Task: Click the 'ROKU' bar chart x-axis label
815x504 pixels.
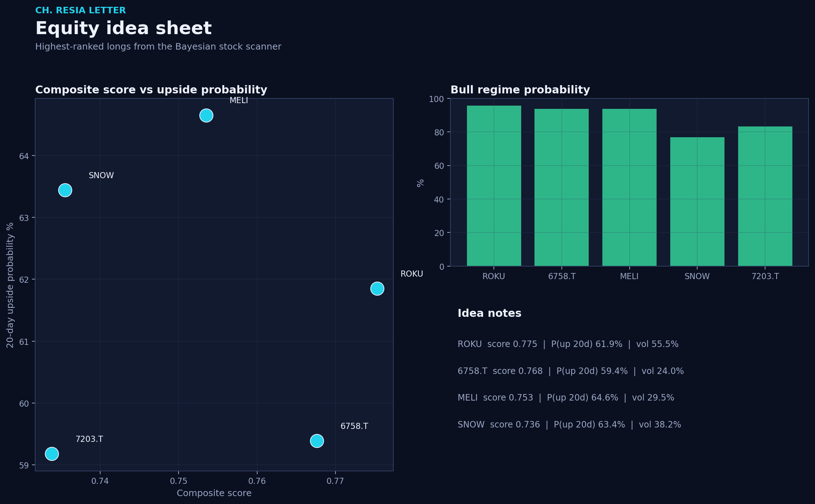Action: tap(494, 276)
